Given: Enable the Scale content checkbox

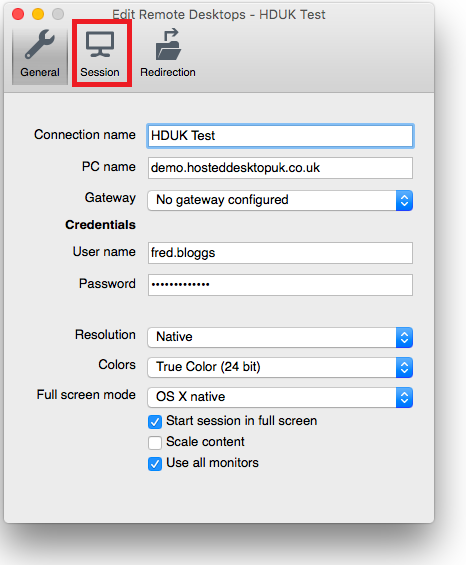Looking at the screenshot, I should pyautogui.click(x=155, y=442).
